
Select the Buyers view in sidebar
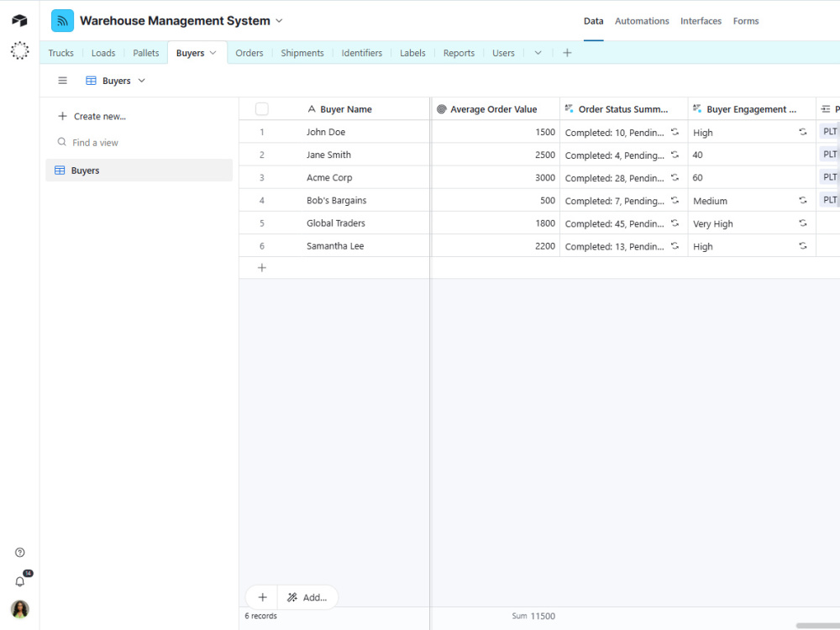click(139, 170)
